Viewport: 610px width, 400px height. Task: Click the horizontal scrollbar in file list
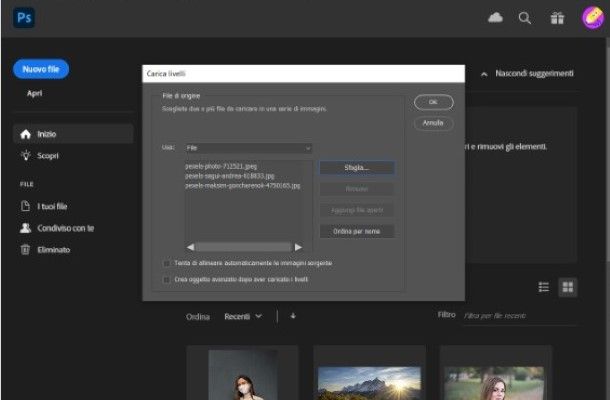244,247
